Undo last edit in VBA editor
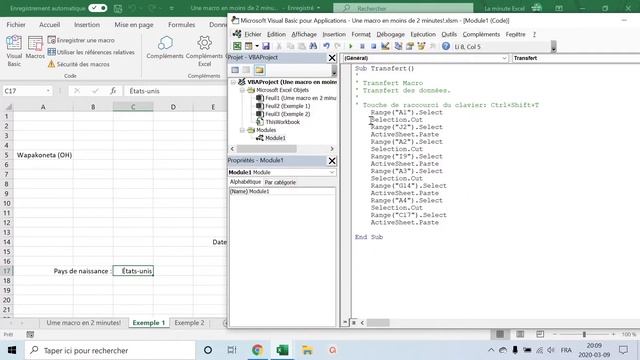Image resolution: width=640 pixels, height=360 pixels. coord(326,47)
